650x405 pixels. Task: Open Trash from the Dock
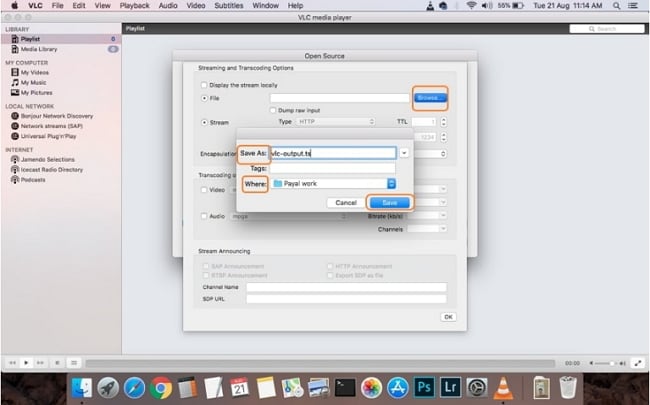click(x=568, y=387)
